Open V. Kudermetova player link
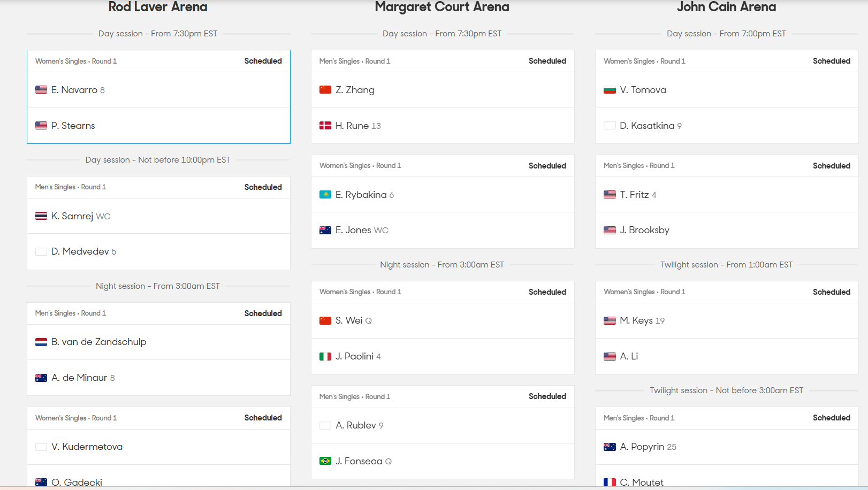 (x=87, y=447)
